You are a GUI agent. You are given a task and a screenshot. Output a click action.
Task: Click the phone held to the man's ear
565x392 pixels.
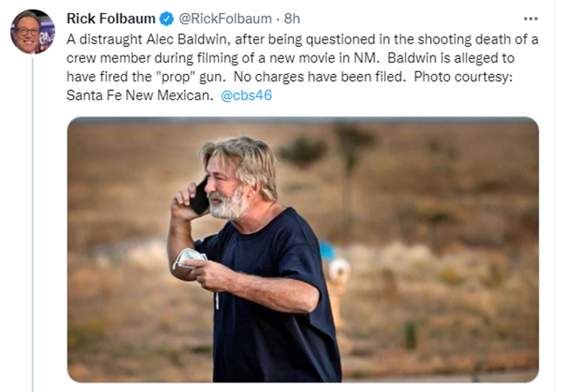[x=200, y=196]
